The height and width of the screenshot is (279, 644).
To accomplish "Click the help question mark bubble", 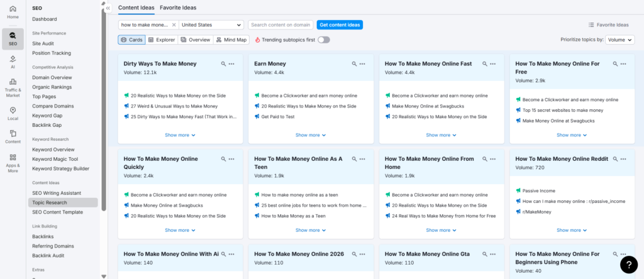I will pyautogui.click(x=629, y=265).
